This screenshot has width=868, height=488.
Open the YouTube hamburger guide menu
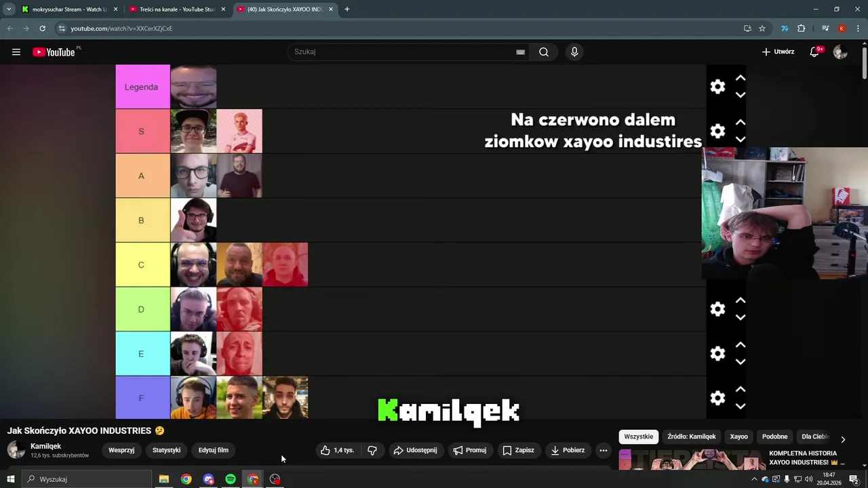[16, 52]
